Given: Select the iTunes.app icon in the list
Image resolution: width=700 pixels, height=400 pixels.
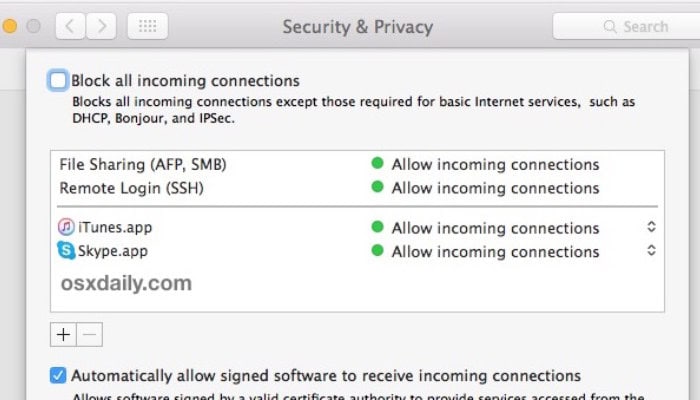Looking at the screenshot, I should coord(66,227).
